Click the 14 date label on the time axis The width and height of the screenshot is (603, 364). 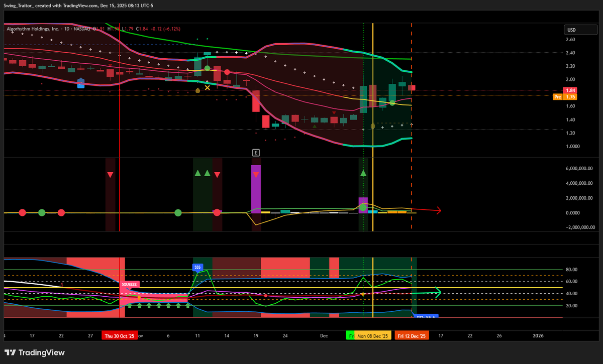pyautogui.click(x=227, y=336)
